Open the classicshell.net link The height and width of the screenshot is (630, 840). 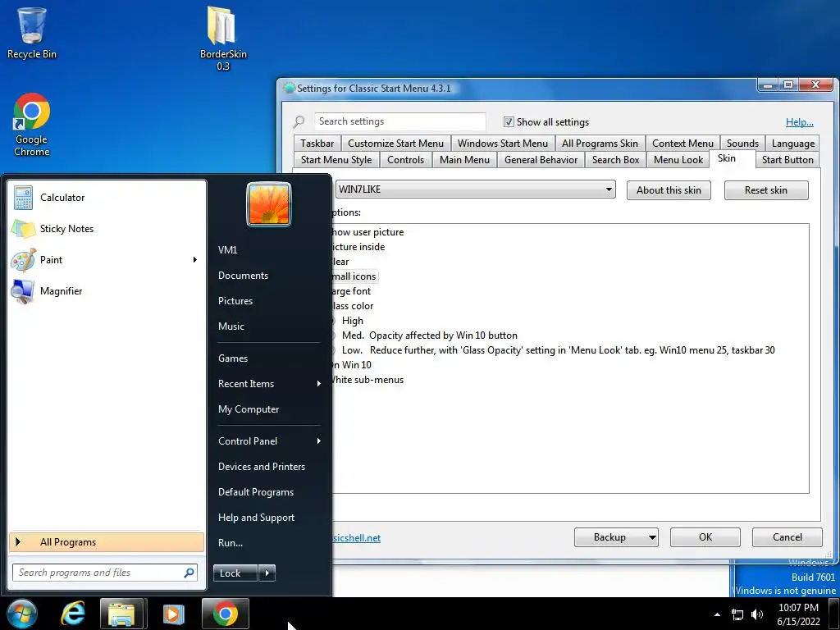pos(356,538)
